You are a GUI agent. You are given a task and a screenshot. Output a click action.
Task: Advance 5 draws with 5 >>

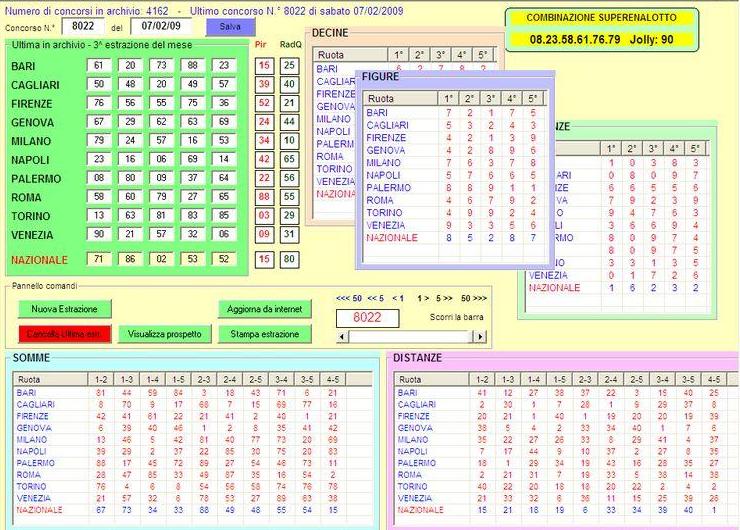coord(444,298)
